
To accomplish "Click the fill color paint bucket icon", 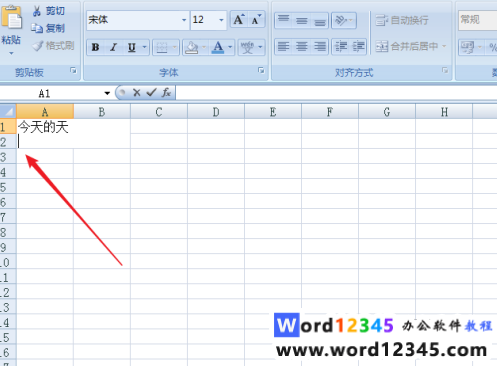I will [x=192, y=47].
